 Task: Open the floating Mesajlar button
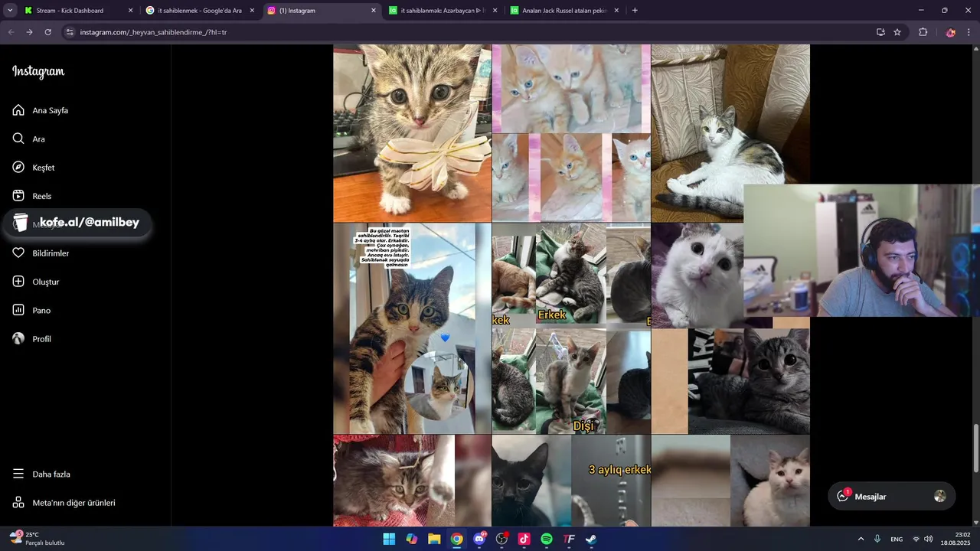tap(892, 496)
